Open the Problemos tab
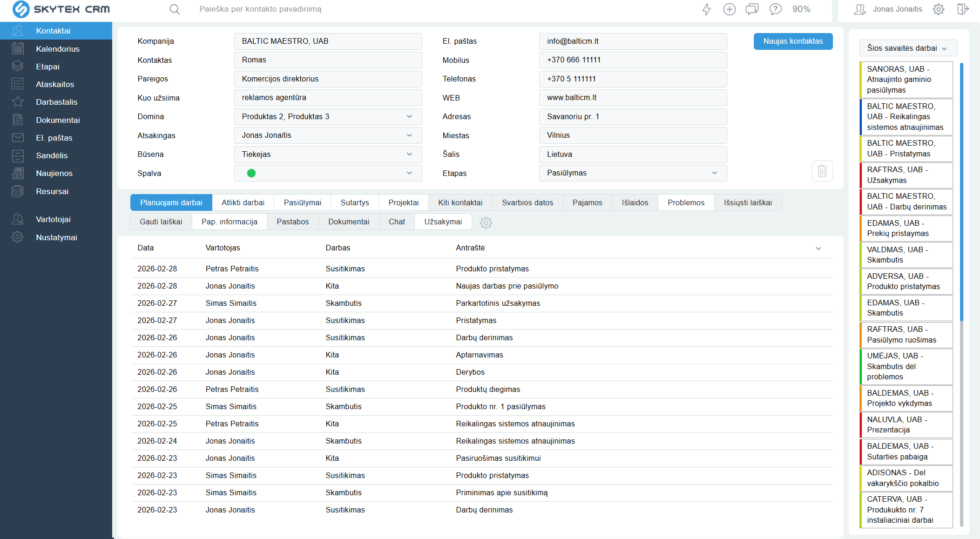Image resolution: width=980 pixels, height=539 pixels. coord(686,202)
